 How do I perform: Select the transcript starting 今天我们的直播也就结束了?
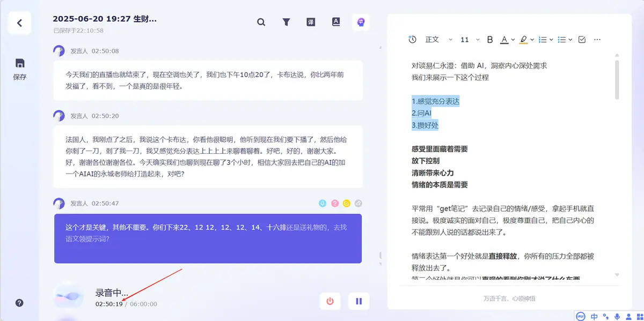point(208,80)
